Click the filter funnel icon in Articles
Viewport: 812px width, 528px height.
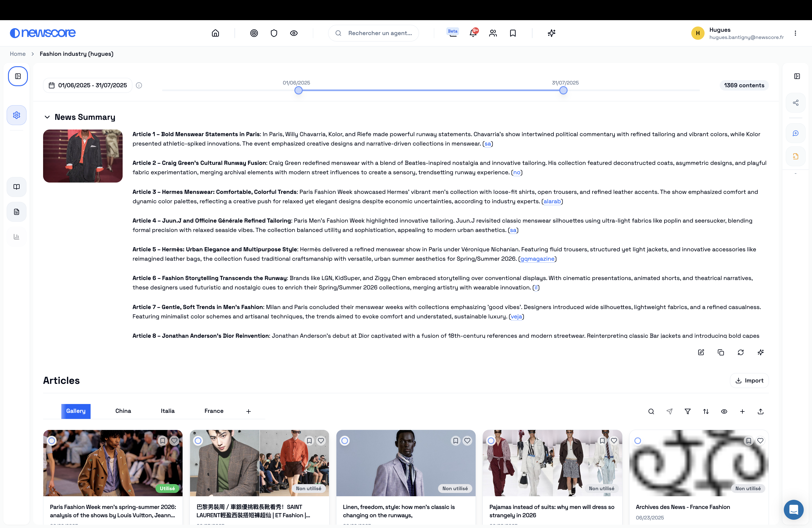click(687, 411)
